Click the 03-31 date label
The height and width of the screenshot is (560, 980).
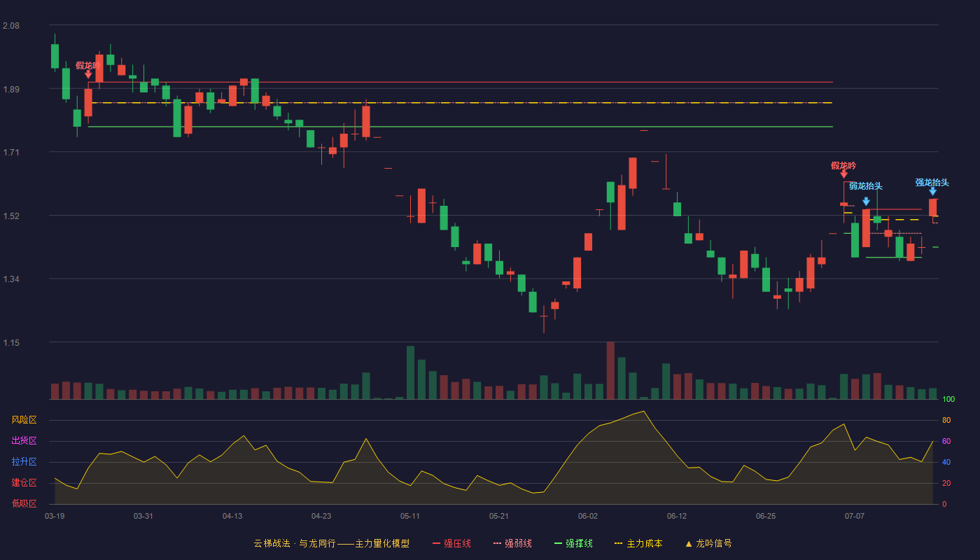pos(143,516)
